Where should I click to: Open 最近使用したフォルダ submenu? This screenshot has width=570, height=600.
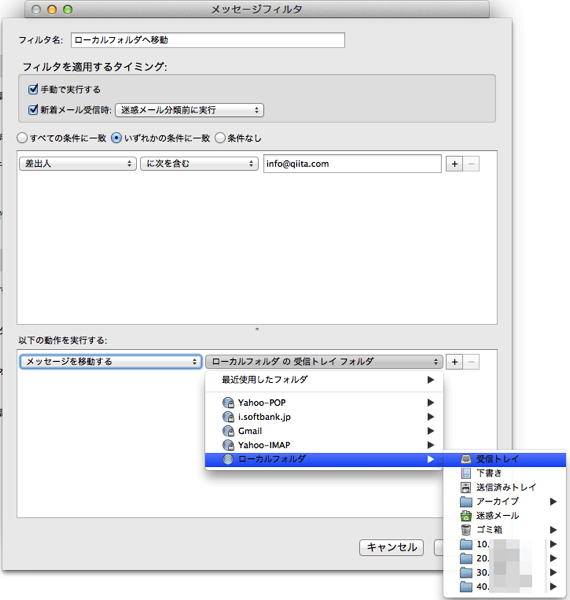point(324,380)
